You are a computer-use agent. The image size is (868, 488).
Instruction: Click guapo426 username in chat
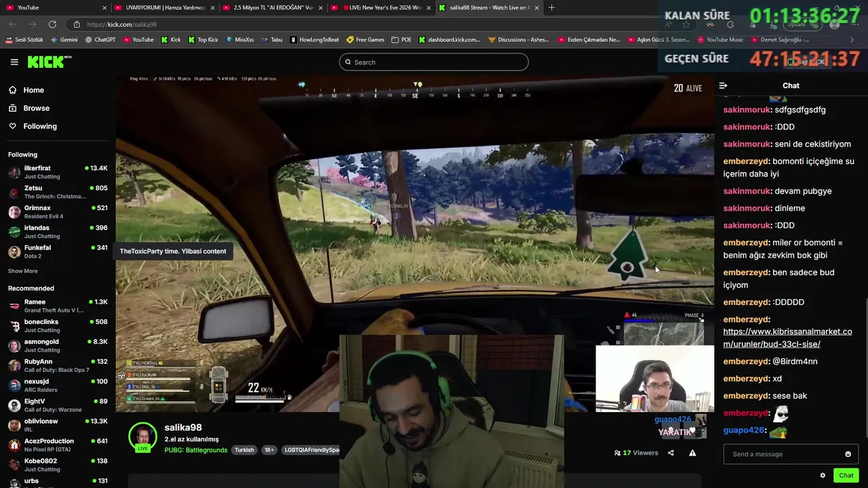point(743,430)
